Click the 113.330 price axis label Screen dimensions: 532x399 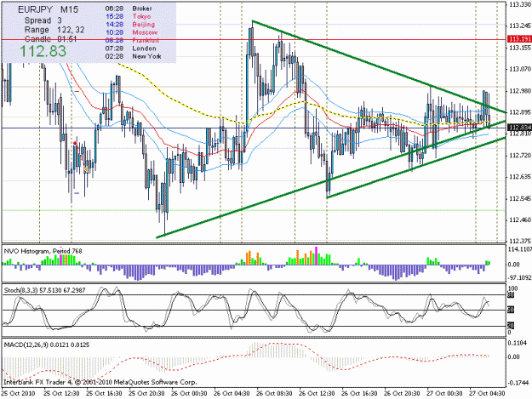pyautogui.click(x=520, y=4)
